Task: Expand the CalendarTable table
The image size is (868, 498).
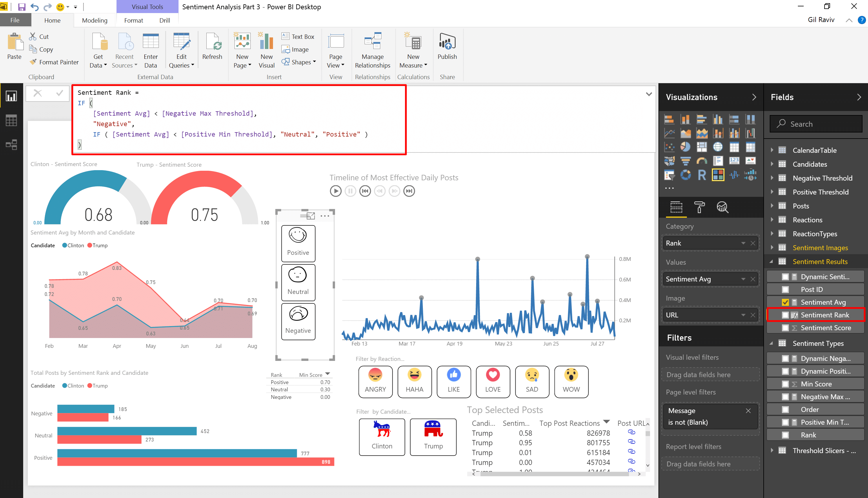Action: [x=772, y=150]
